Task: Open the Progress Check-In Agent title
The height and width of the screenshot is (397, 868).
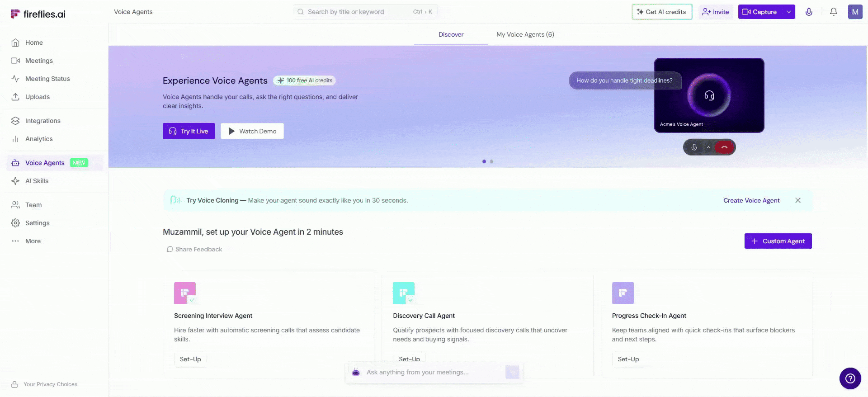Action: click(649, 316)
